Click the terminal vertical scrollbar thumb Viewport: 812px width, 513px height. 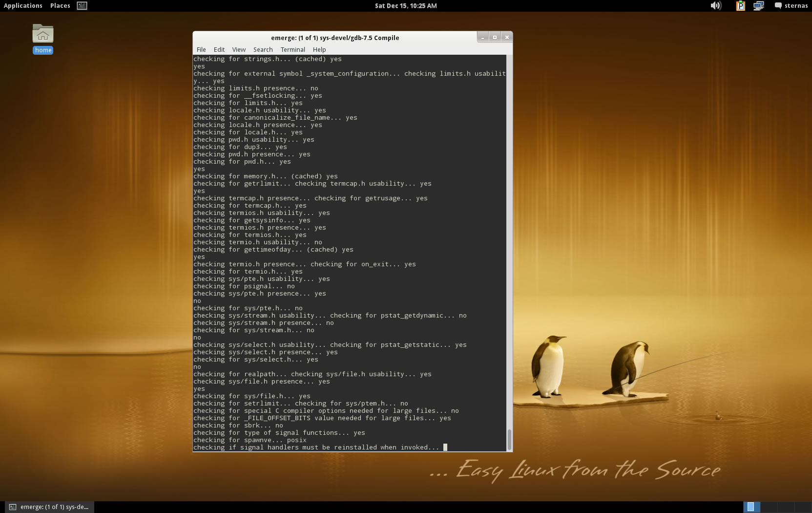tap(510, 439)
